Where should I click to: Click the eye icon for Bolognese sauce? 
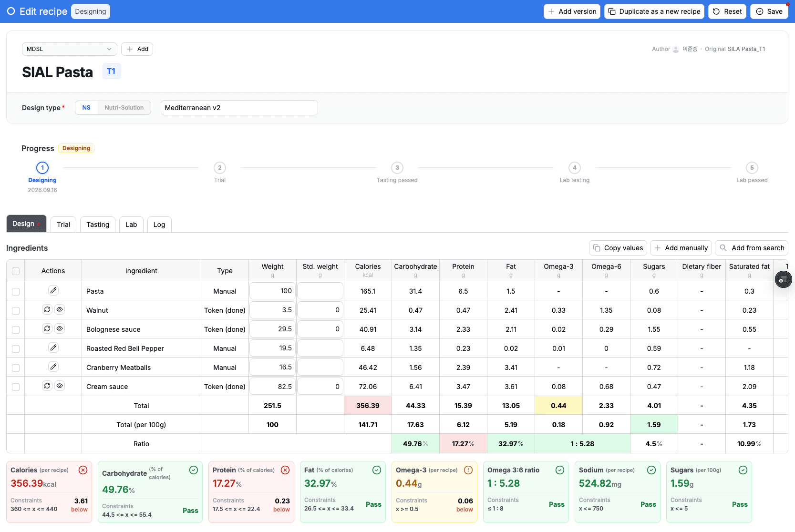pyautogui.click(x=60, y=328)
